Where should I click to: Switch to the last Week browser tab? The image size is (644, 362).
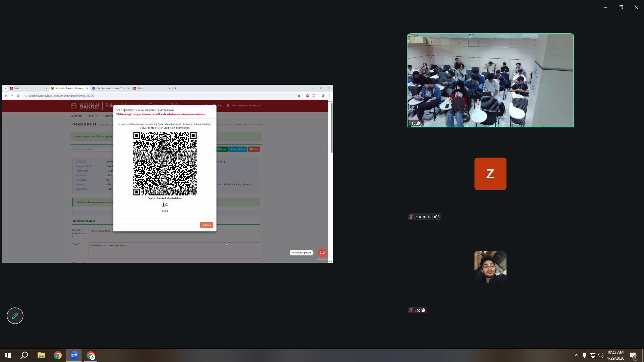(152, 88)
